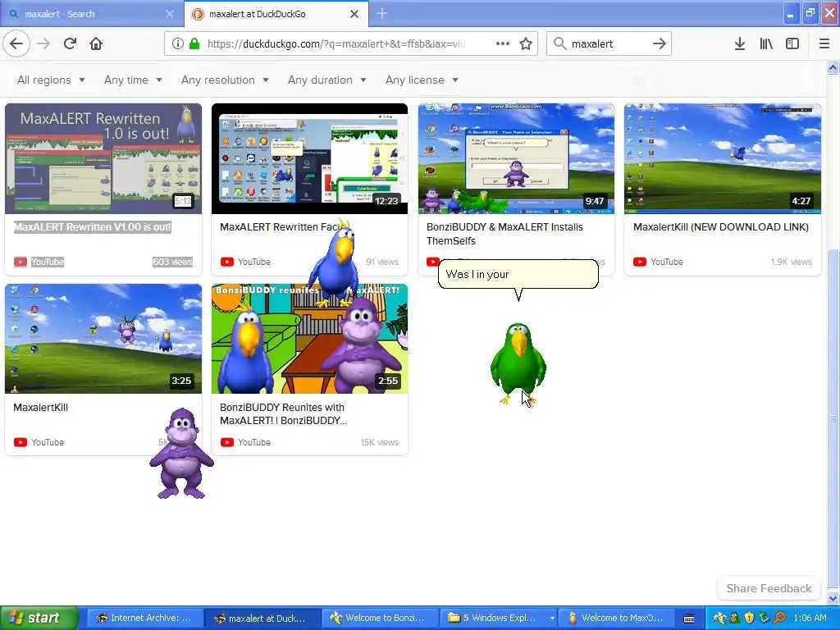Go back with the Firefox back arrow
This screenshot has height=630, width=840.
click(16, 44)
